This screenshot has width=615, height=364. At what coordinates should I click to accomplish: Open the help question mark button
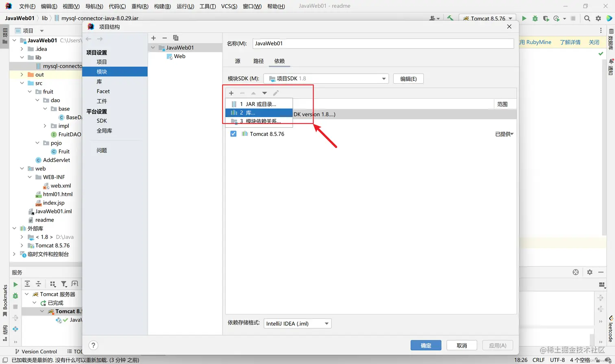[93, 345]
